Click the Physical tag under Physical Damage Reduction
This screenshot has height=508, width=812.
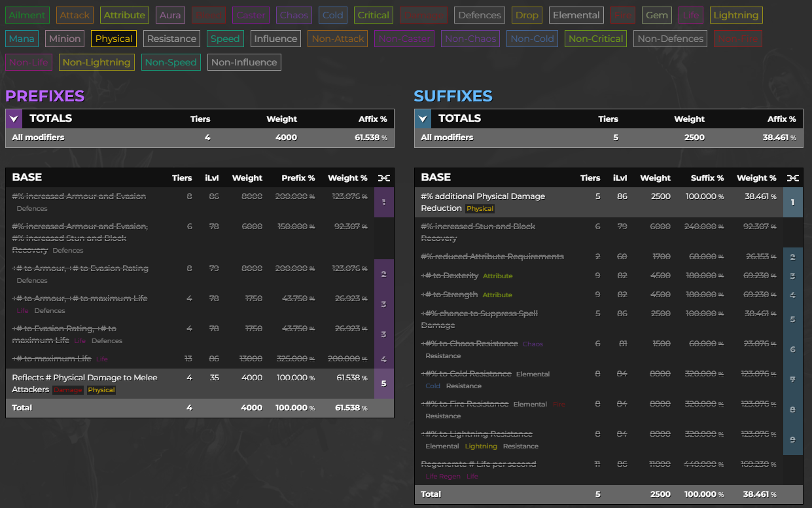point(480,209)
